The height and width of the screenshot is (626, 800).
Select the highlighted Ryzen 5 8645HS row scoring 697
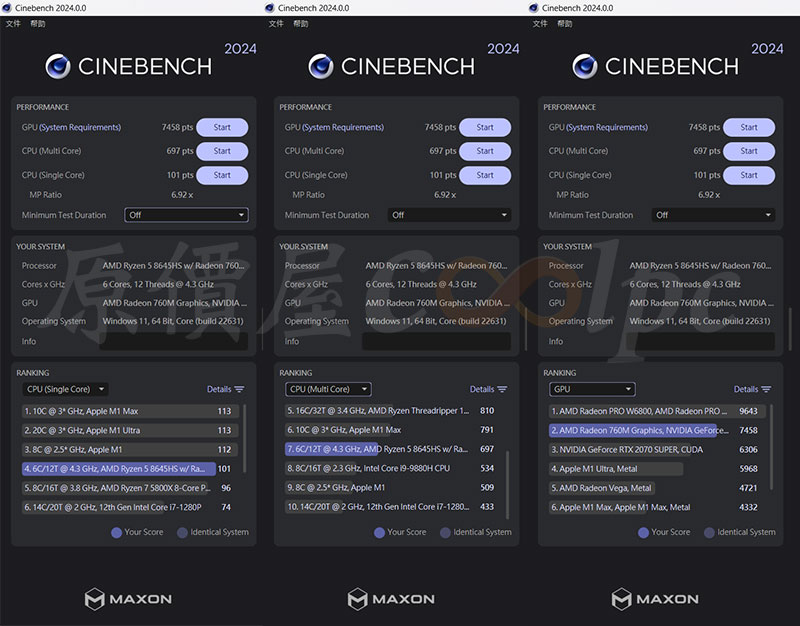tap(390, 449)
